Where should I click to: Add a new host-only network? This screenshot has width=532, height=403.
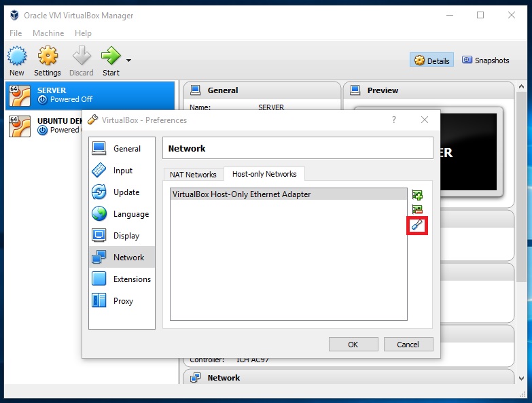pyautogui.click(x=417, y=195)
